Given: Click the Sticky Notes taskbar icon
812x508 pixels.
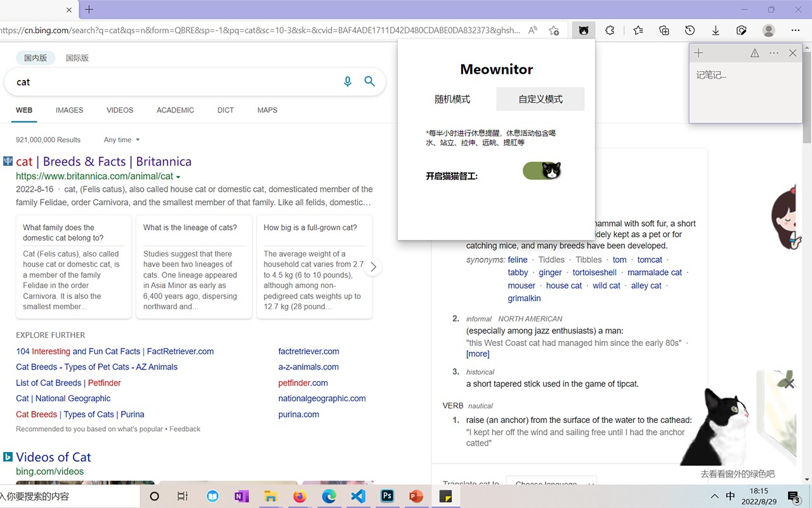Looking at the screenshot, I should 445,497.
